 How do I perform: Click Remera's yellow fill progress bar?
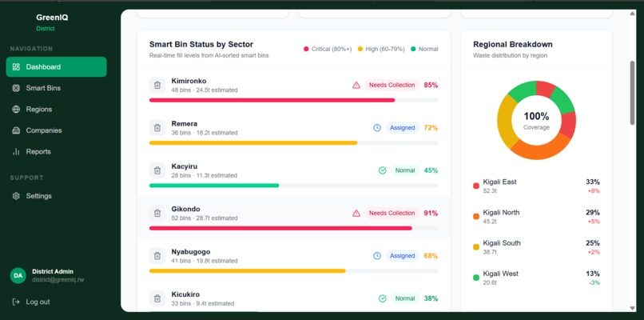(253, 142)
